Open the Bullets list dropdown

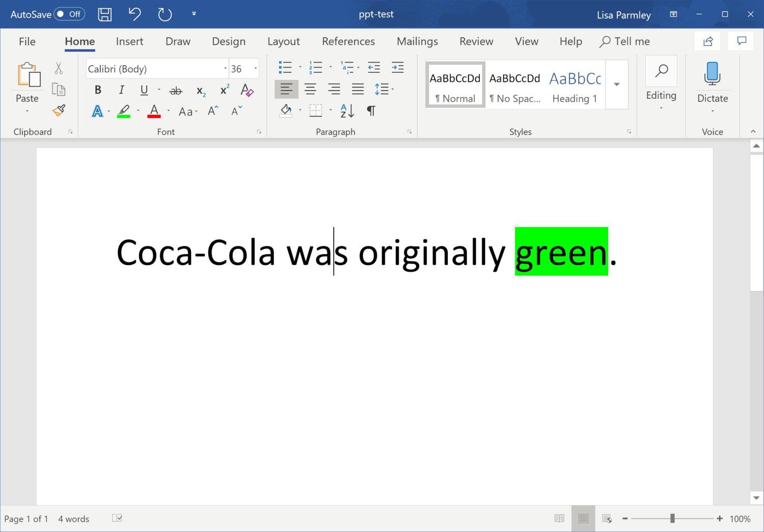point(300,67)
